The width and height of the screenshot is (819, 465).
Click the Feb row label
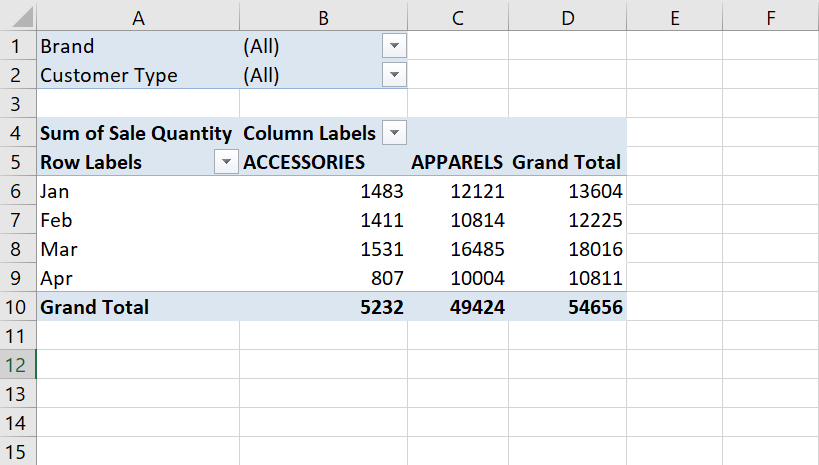coord(138,220)
